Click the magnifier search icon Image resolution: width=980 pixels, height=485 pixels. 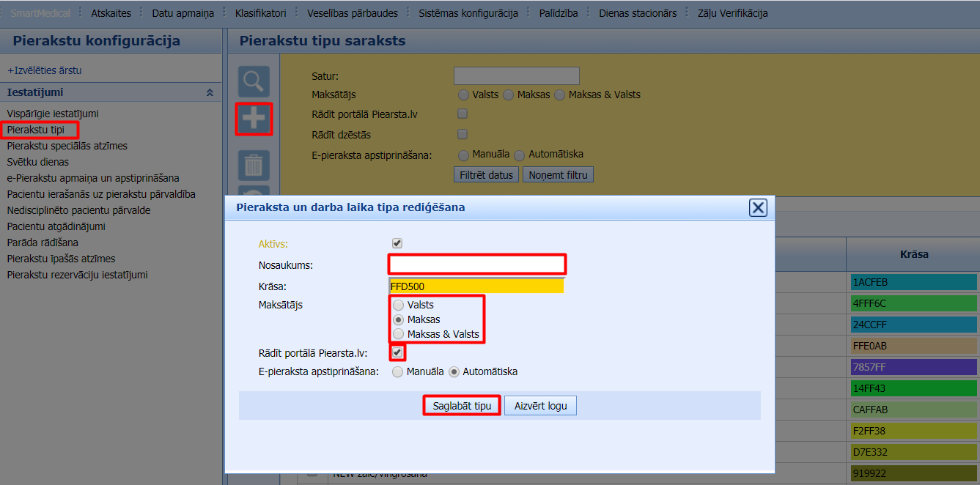click(254, 81)
